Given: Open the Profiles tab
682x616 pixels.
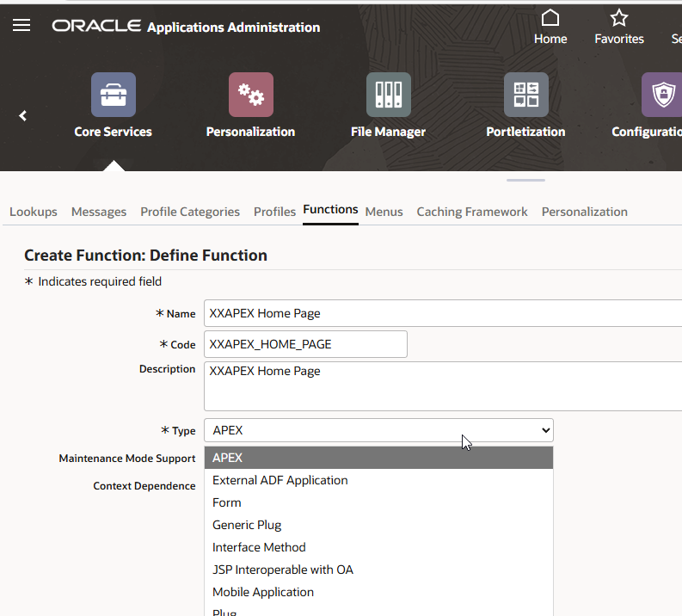Looking at the screenshot, I should pyautogui.click(x=275, y=212).
